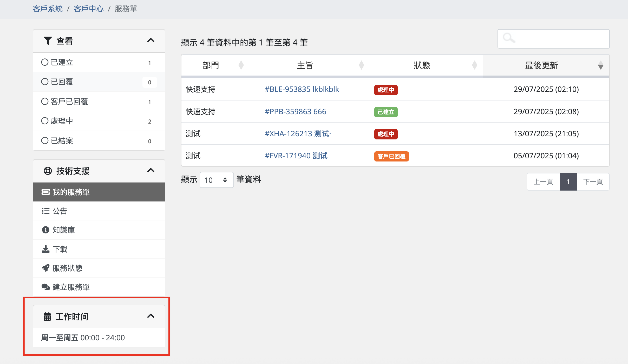Collapse the 工作时间 panel chevron

(151, 316)
